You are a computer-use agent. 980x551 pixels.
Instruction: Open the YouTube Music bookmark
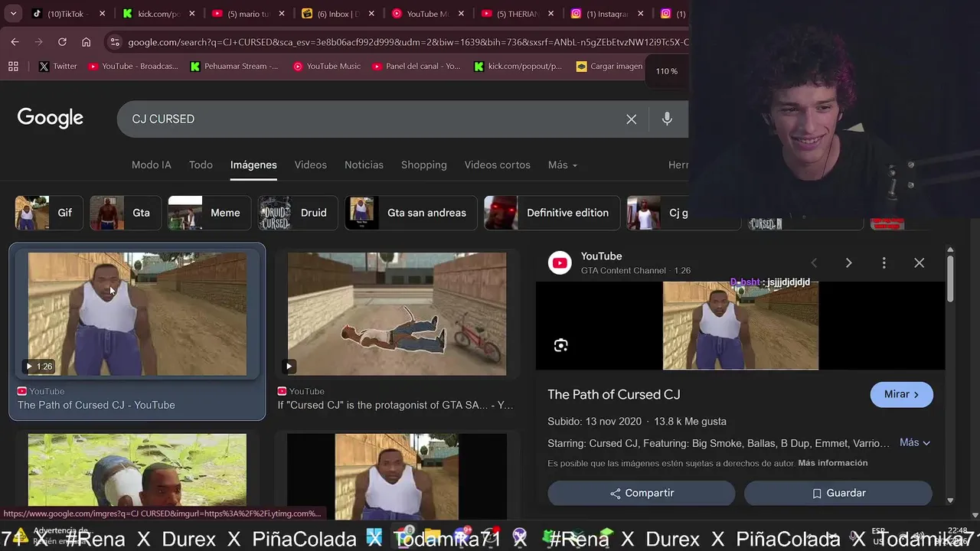pos(327,67)
